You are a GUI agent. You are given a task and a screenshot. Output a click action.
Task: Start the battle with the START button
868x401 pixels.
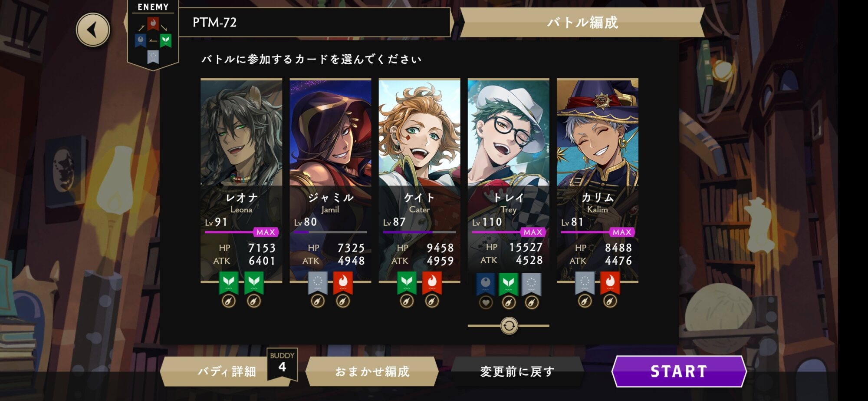679,371
